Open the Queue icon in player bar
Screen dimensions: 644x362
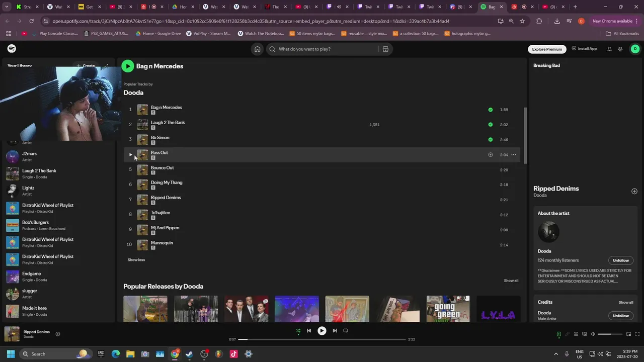pyautogui.click(x=576, y=334)
